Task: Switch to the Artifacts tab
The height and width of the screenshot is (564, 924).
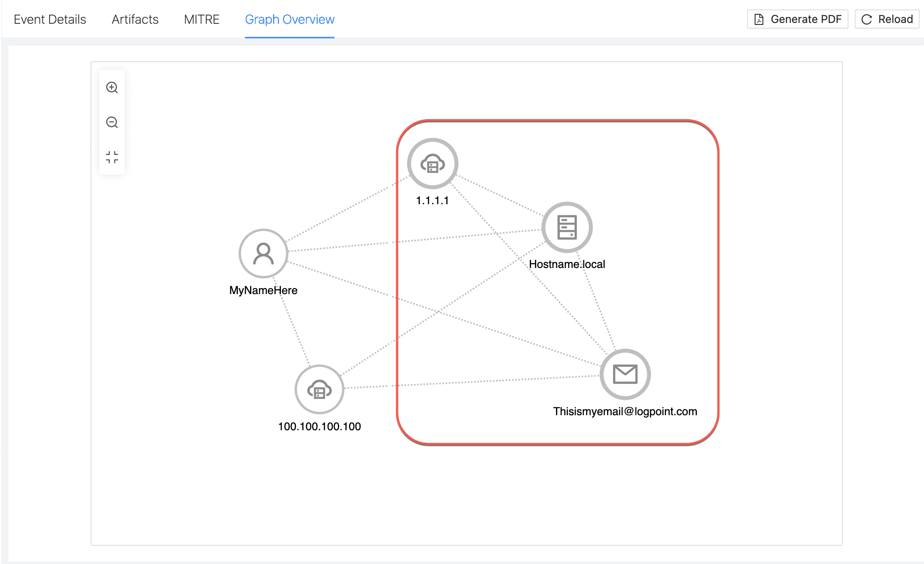Action: 135,19
